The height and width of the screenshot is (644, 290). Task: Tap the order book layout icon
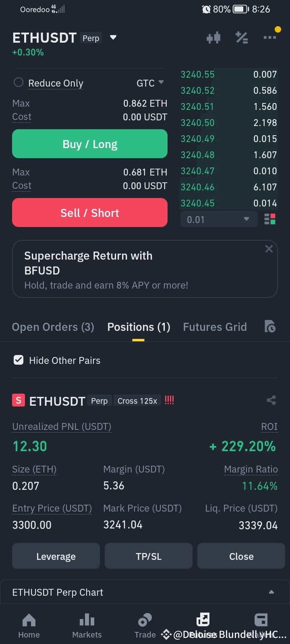point(270,219)
